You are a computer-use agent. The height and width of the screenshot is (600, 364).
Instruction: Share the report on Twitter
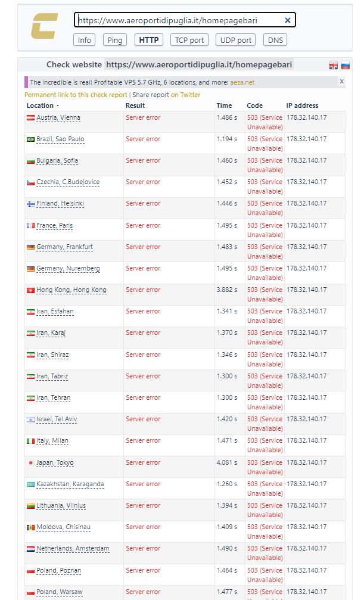point(186,95)
